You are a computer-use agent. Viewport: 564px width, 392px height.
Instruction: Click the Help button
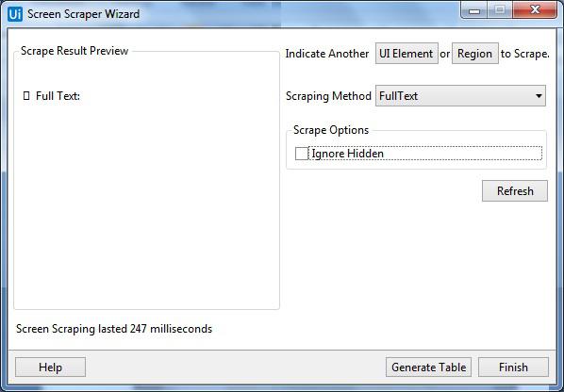[x=50, y=367]
